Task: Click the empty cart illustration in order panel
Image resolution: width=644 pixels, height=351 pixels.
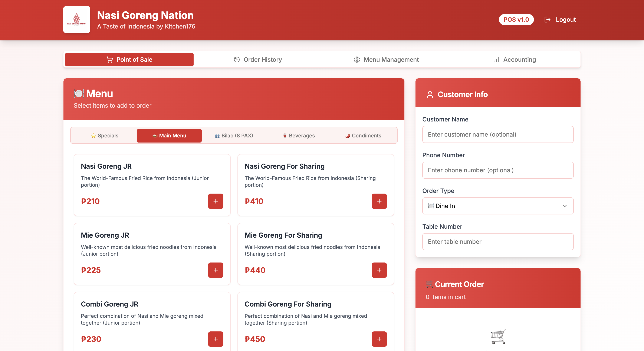Action: [x=498, y=336]
